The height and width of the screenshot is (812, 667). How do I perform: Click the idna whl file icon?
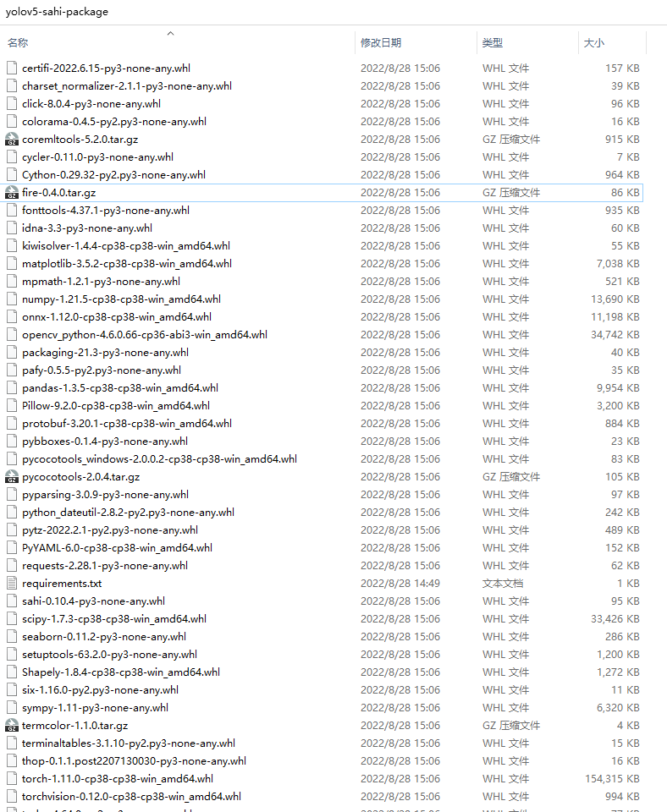click(11, 228)
